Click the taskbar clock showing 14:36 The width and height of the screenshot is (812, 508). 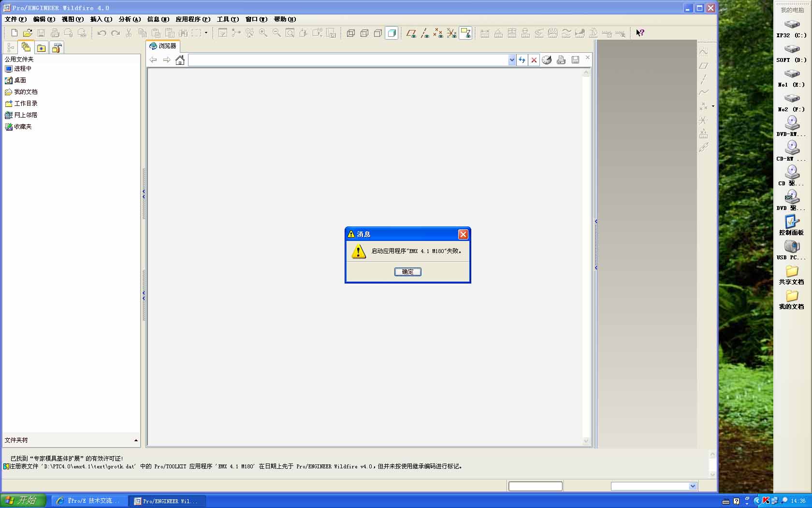coord(798,501)
